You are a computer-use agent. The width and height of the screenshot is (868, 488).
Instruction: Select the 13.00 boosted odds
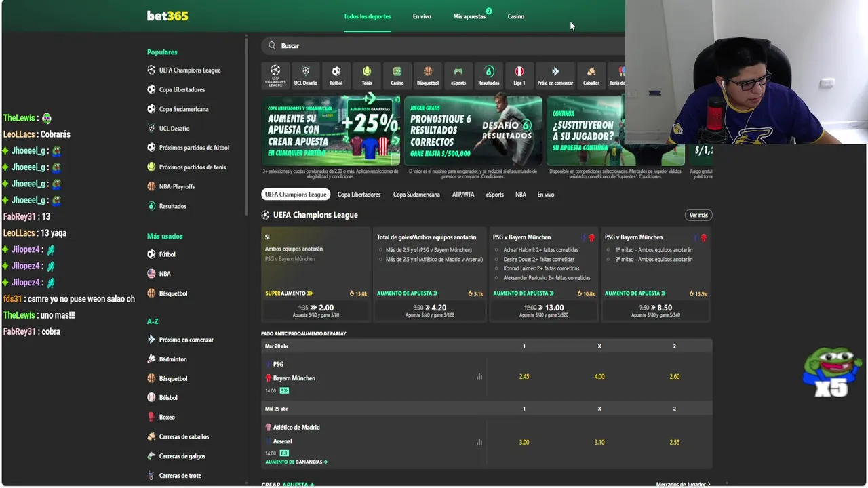pyautogui.click(x=544, y=310)
